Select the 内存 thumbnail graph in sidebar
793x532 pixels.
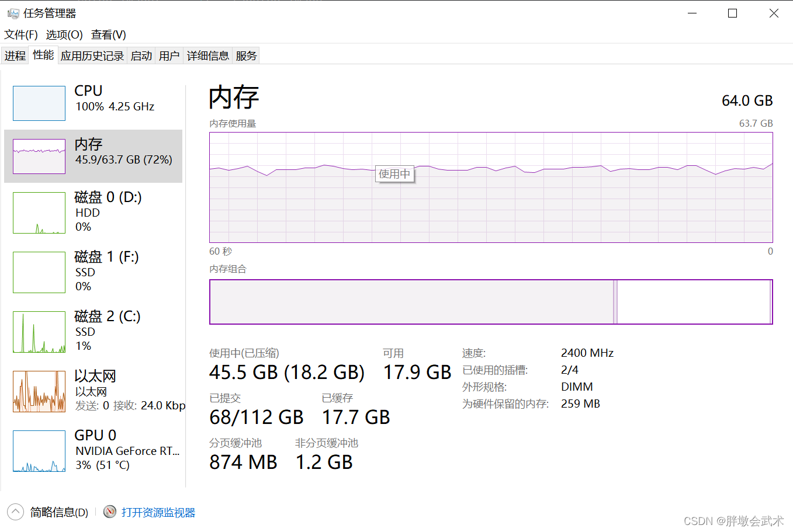pos(39,156)
